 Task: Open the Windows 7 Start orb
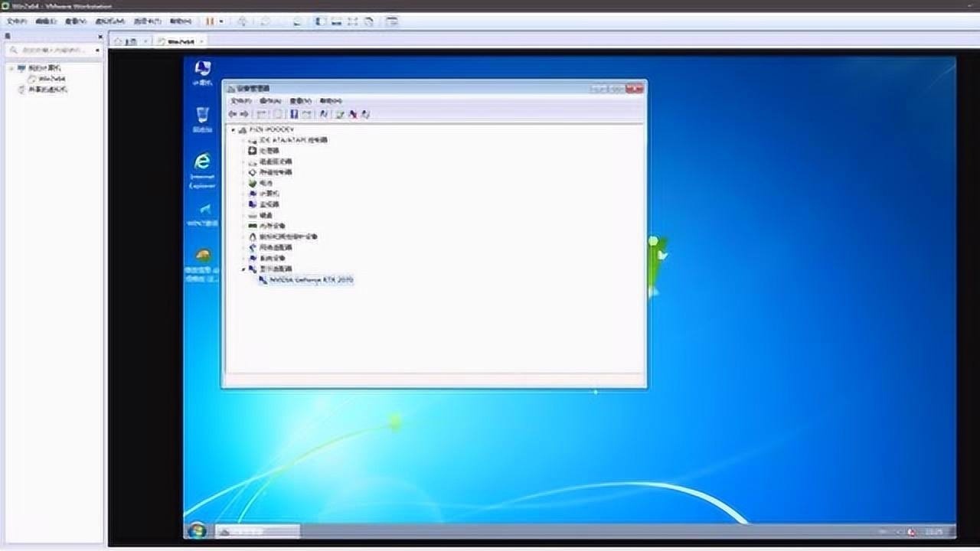[x=197, y=530]
